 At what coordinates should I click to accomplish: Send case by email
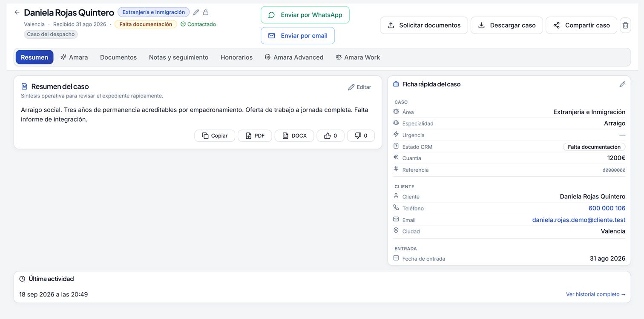click(x=298, y=36)
